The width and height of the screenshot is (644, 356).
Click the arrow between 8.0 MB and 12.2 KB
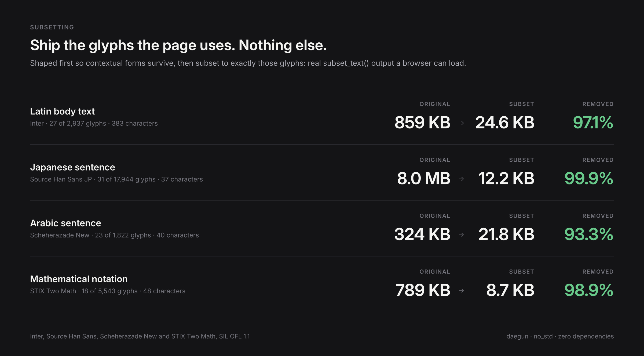(x=461, y=179)
